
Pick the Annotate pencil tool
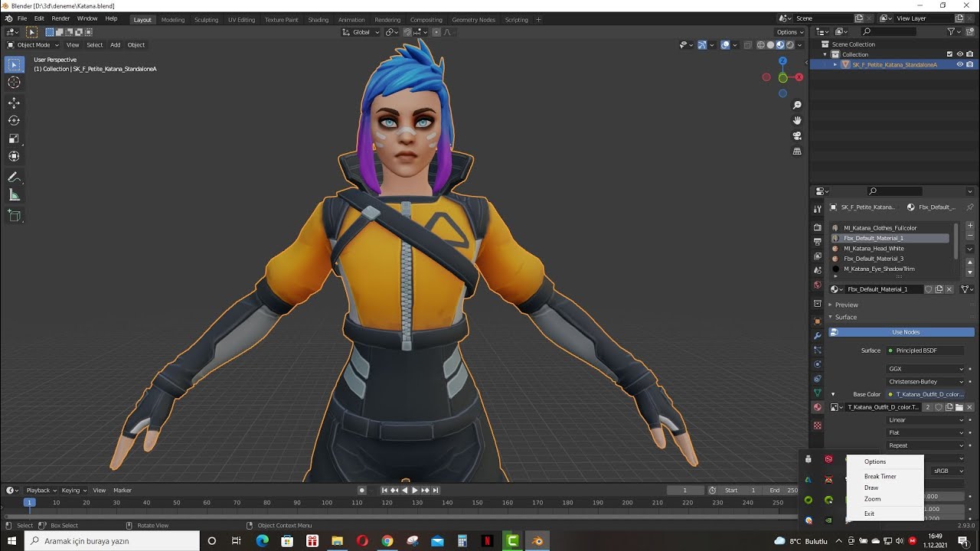(14, 178)
